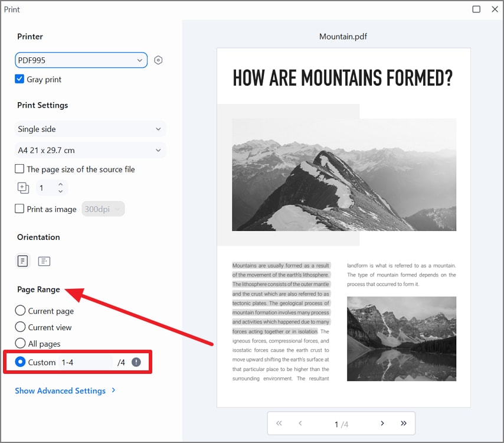This screenshot has height=443, width=504.
Task: Click the /4 total next to custom range
Action: [x=121, y=363]
